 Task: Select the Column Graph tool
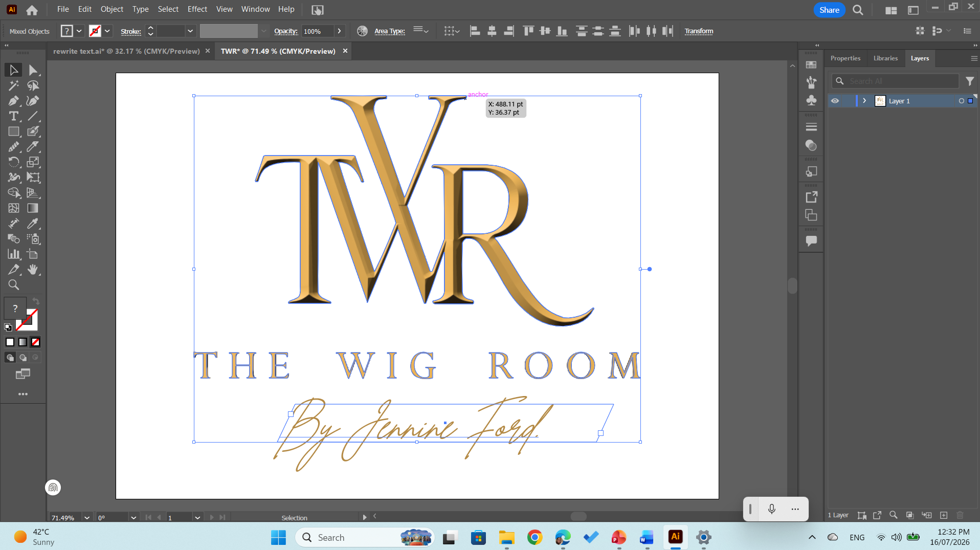[14, 254]
